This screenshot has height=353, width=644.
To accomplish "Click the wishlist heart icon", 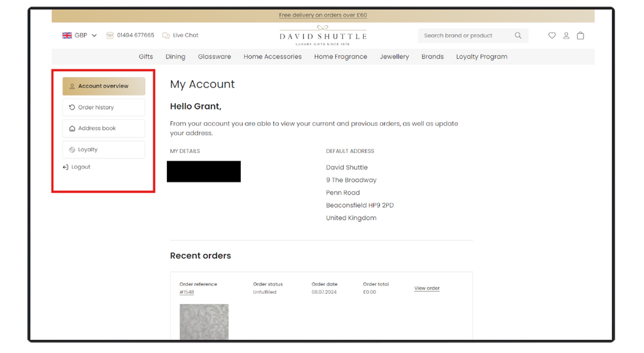I will (552, 36).
